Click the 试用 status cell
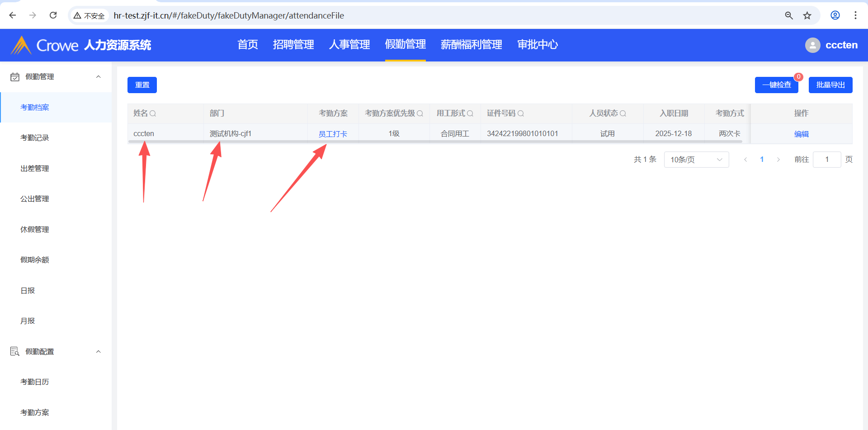The width and height of the screenshot is (868, 430). pyautogui.click(x=607, y=134)
